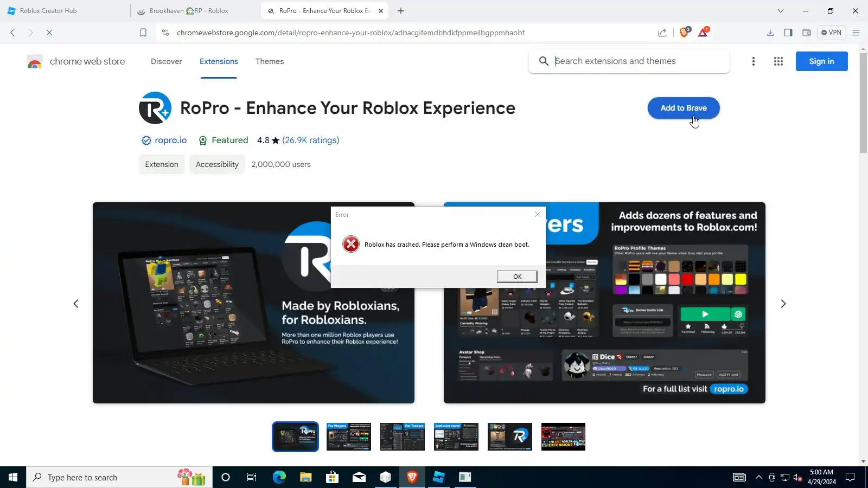Toggle the browser sidebar panel icon

(788, 33)
